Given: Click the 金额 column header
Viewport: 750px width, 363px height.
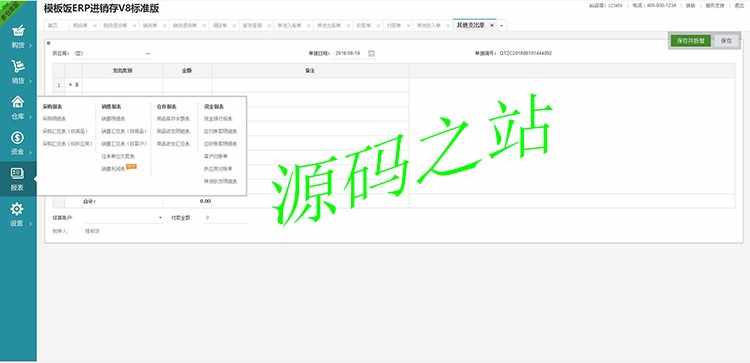Looking at the screenshot, I should 187,71.
